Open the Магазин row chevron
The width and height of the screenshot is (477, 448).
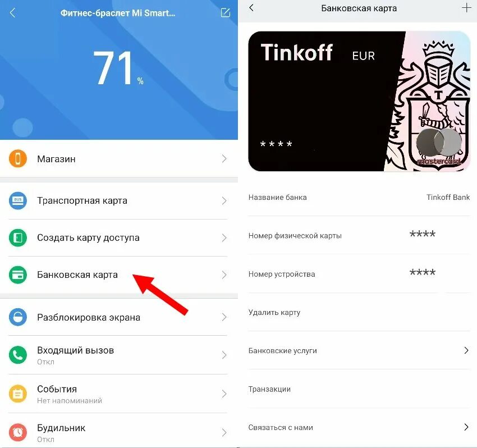pos(224,158)
